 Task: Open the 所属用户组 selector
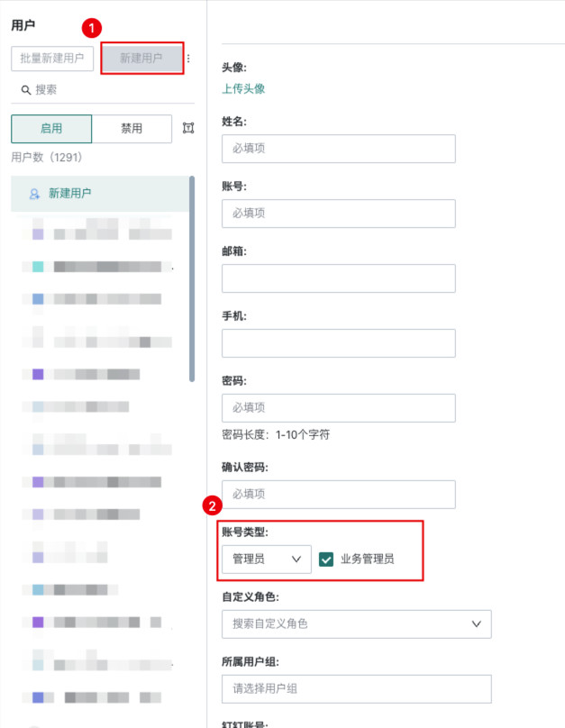356,688
